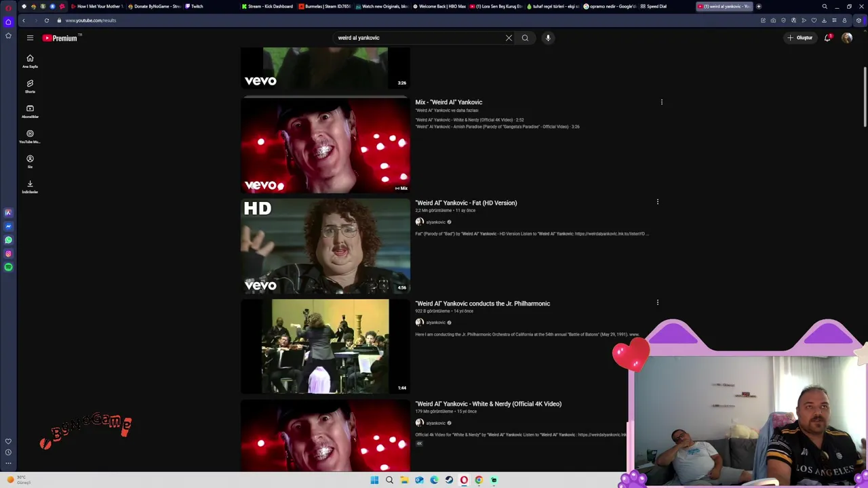Image resolution: width=868 pixels, height=488 pixels.
Task: Open alyankovic channel under White & Nerdy
Action: (435, 422)
